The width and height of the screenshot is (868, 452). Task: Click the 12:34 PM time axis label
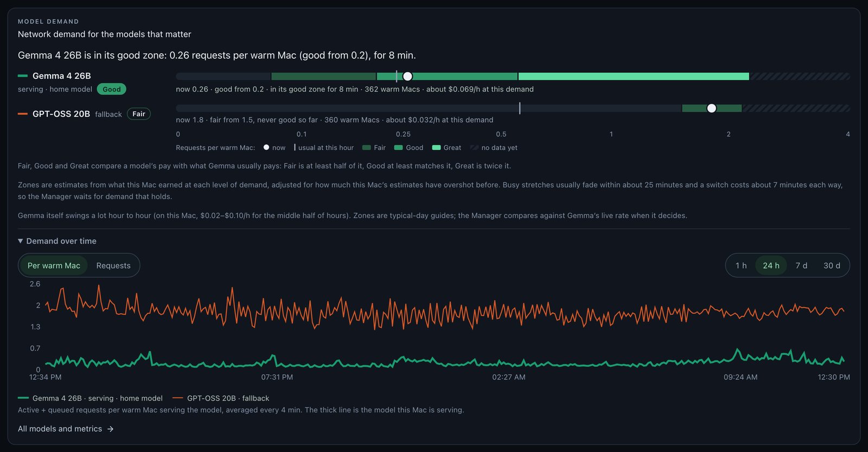click(45, 377)
